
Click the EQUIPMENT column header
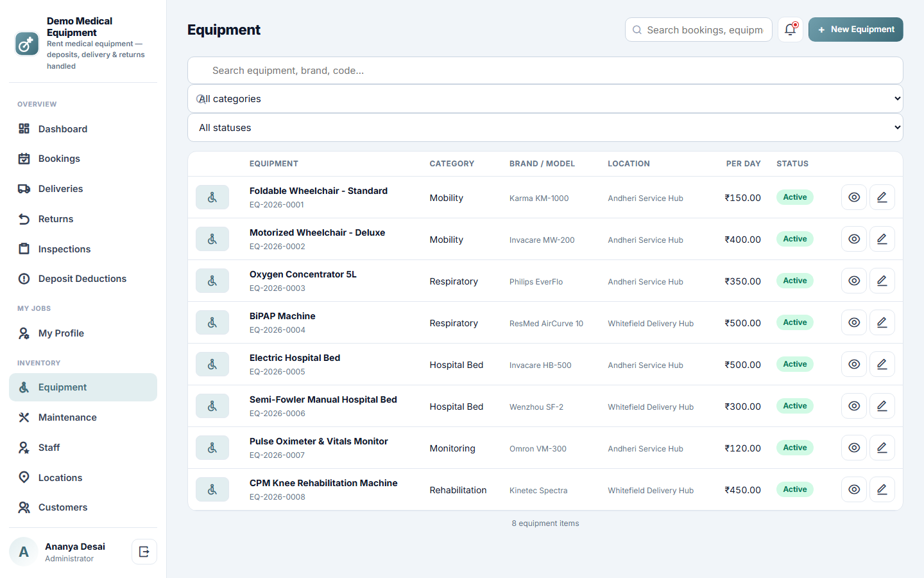tap(274, 164)
